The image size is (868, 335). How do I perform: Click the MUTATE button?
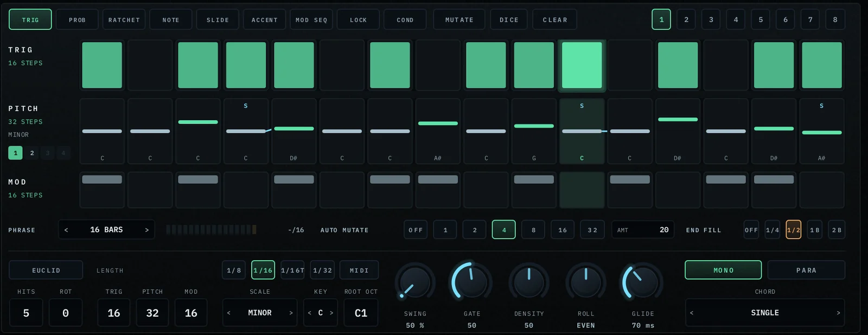(459, 20)
